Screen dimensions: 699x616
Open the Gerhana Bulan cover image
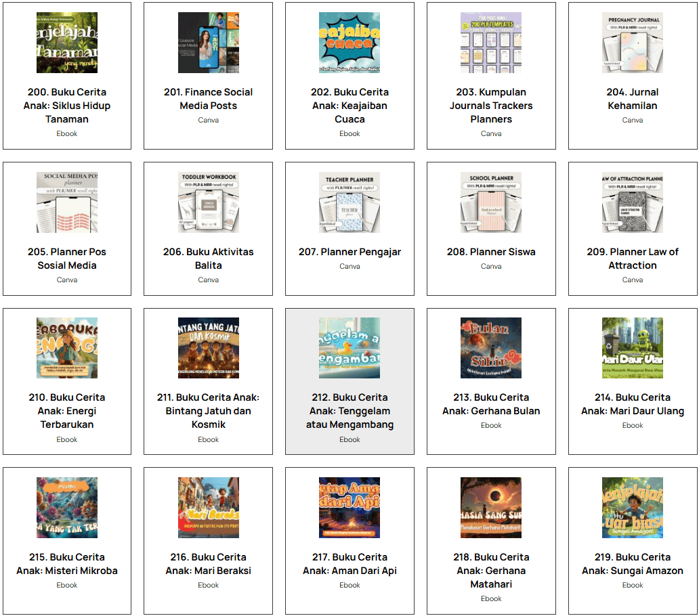(x=491, y=348)
